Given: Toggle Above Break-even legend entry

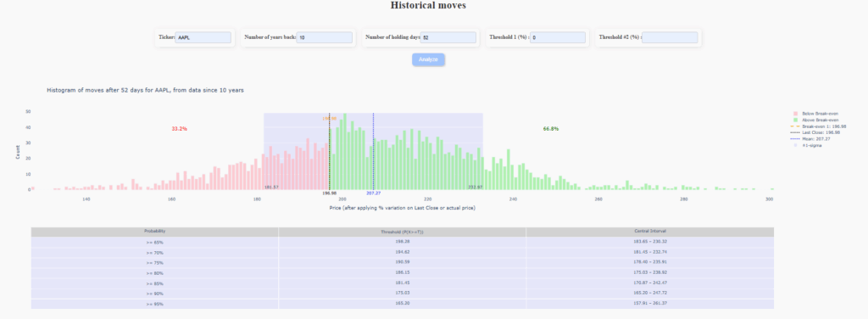Looking at the screenshot, I should [816, 120].
